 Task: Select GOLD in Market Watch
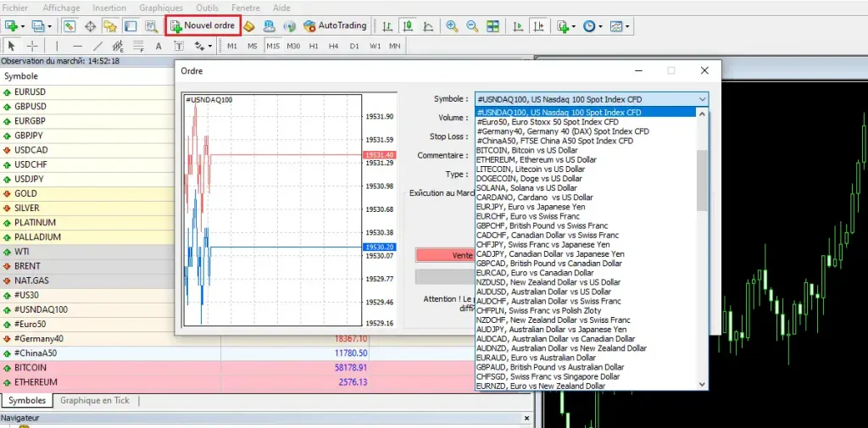pyautogui.click(x=26, y=194)
